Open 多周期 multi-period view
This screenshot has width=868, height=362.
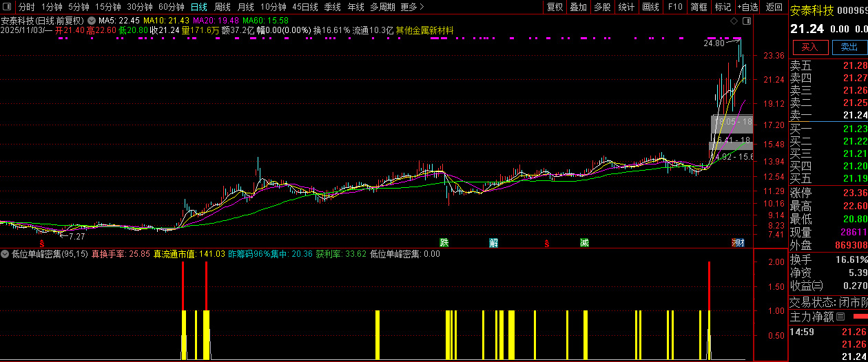(382, 7)
